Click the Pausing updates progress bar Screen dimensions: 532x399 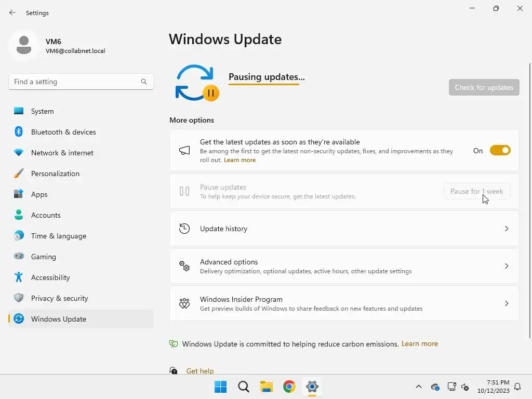coord(263,84)
